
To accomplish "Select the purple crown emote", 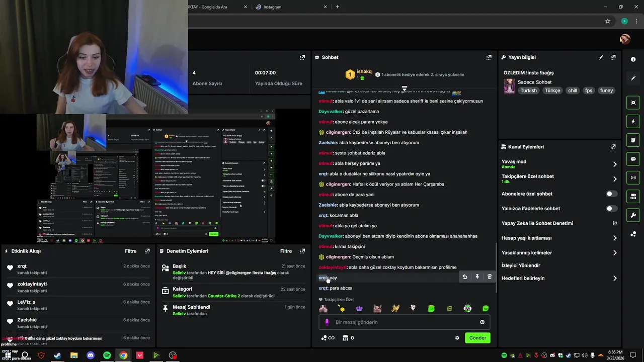I will click(359, 308).
